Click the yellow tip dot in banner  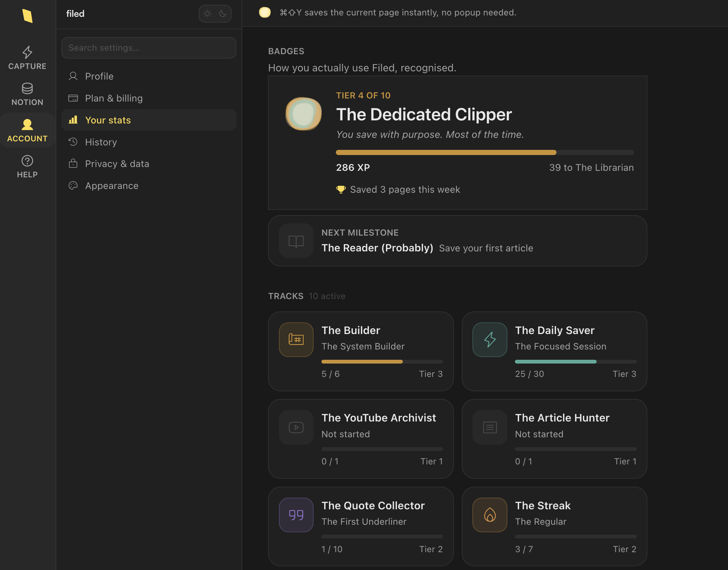[265, 12]
